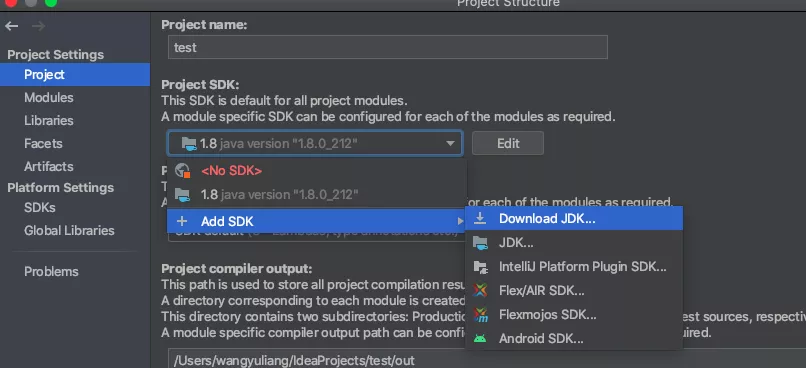Click the IntelliJ Platform Plugin SDK icon

point(480,267)
